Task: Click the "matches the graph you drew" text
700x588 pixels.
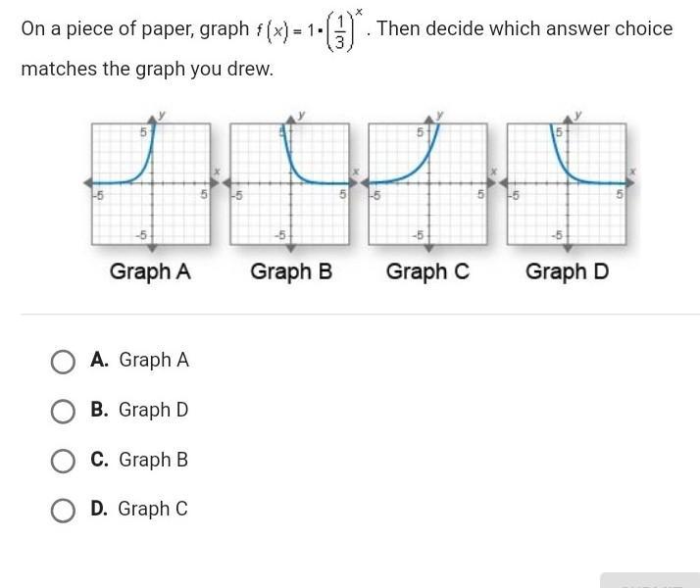Action: pyautogui.click(x=147, y=70)
